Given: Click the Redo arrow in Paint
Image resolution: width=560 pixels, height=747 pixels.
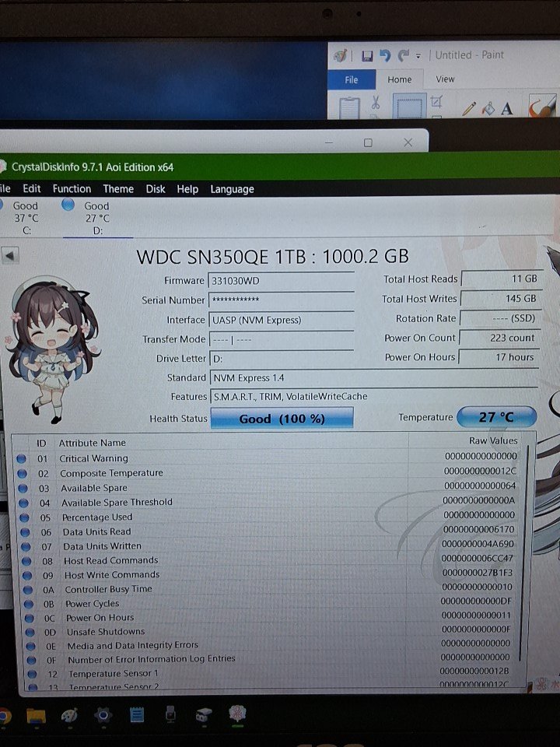Looking at the screenshot, I should tap(404, 56).
